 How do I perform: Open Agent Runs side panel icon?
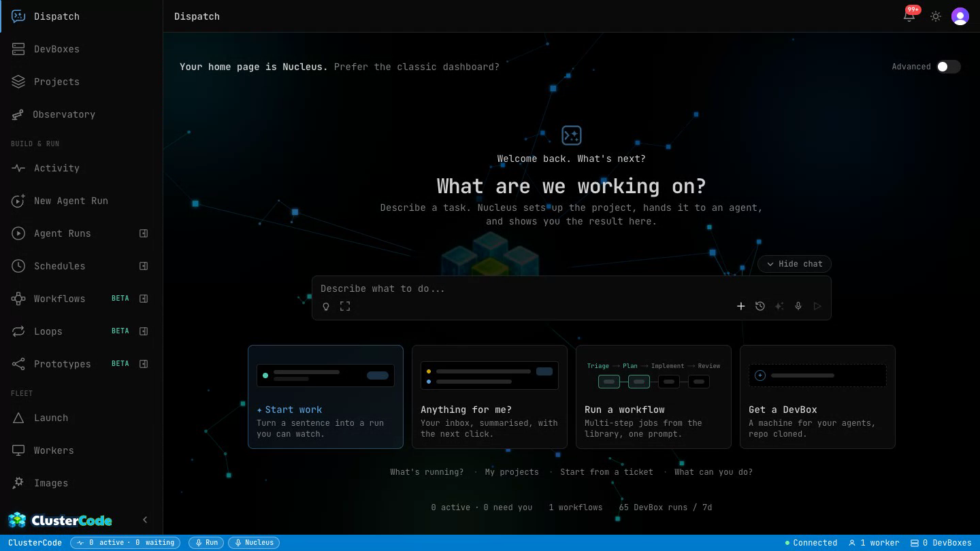click(x=144, y=233)
